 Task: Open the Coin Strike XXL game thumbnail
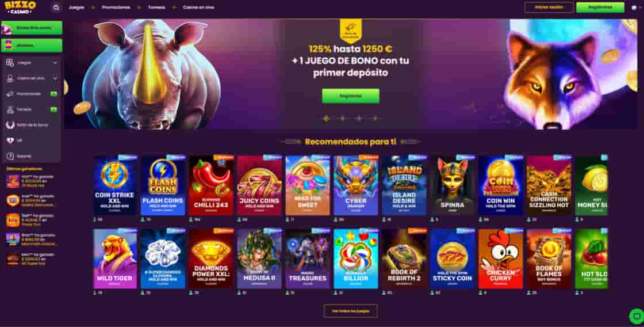[115, 185]
